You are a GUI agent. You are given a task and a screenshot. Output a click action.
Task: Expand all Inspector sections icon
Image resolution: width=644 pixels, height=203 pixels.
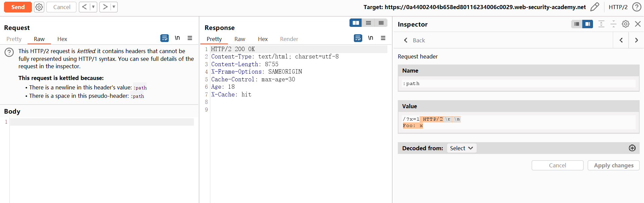[601, 24]
